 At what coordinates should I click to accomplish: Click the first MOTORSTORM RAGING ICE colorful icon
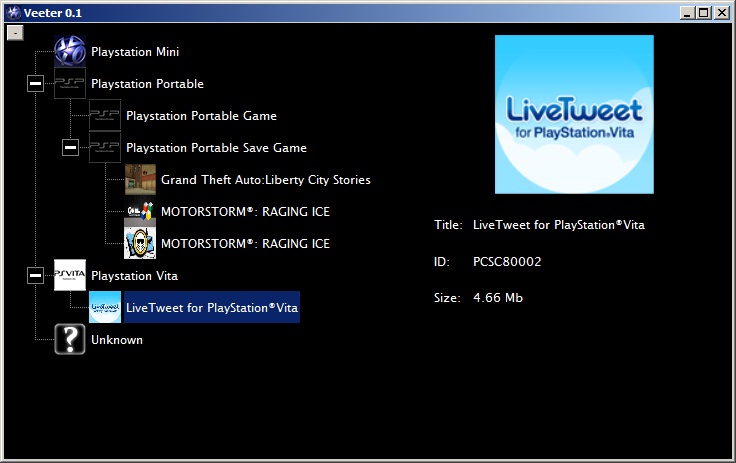pos(140,211)
